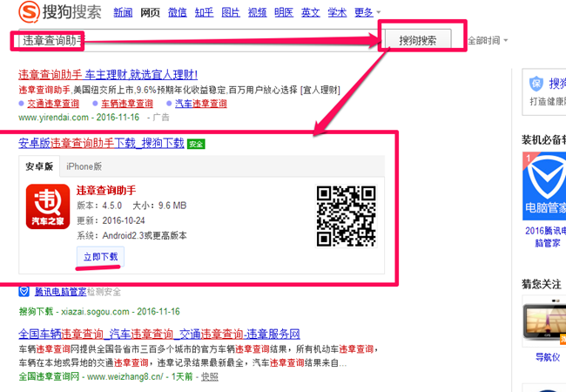Switch to 英文 search

click(x=311, y=13)
